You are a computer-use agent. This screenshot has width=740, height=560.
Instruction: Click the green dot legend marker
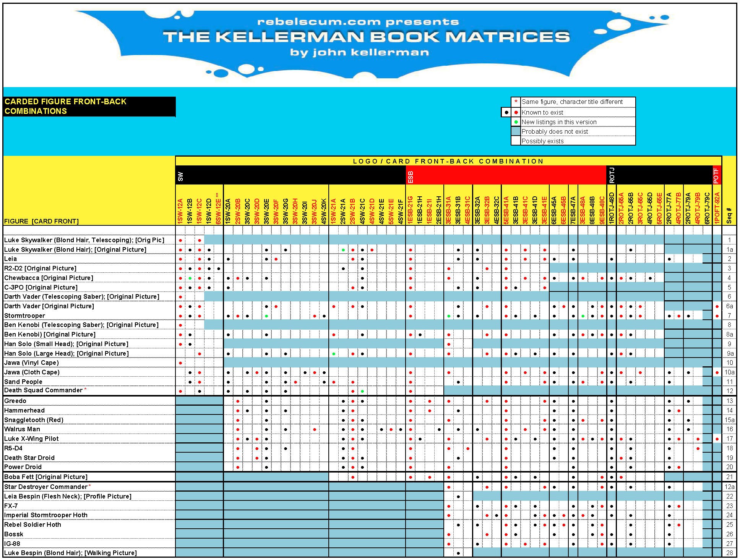pos(516,122)
